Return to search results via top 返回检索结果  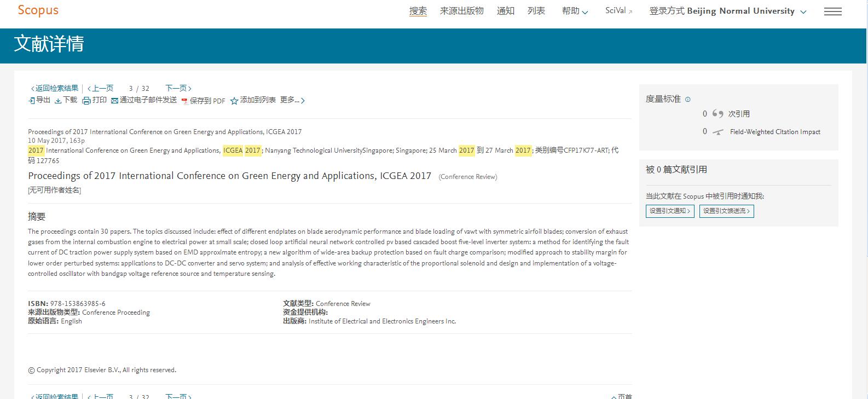pyautogui.click(x=55, y=88)
